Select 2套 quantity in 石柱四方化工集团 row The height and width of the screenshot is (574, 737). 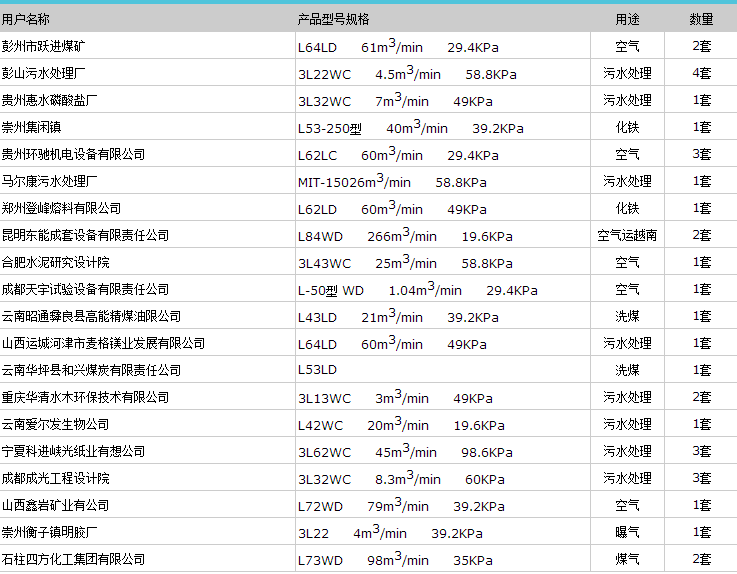click(x=701, y=560)
